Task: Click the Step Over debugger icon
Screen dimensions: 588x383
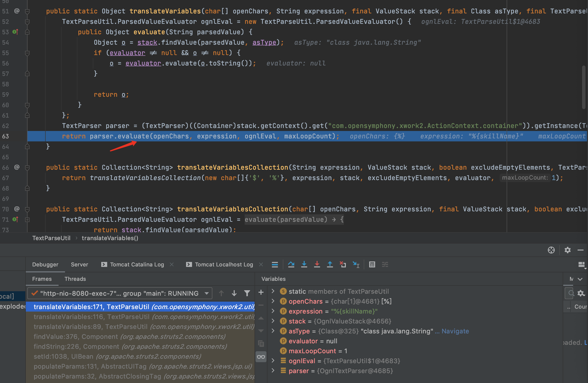Action: 291,265
